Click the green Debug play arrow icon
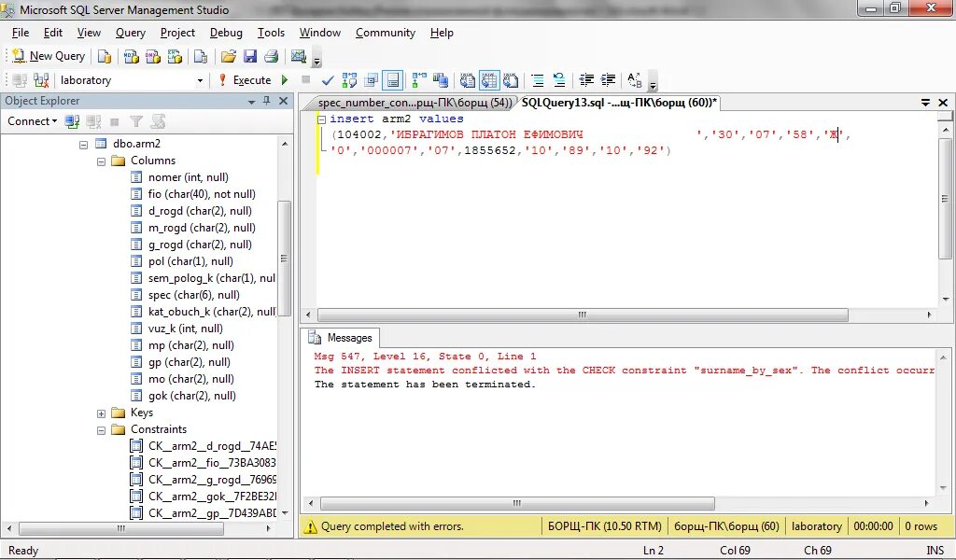The image size is (956, 560). tap(285, 80)
